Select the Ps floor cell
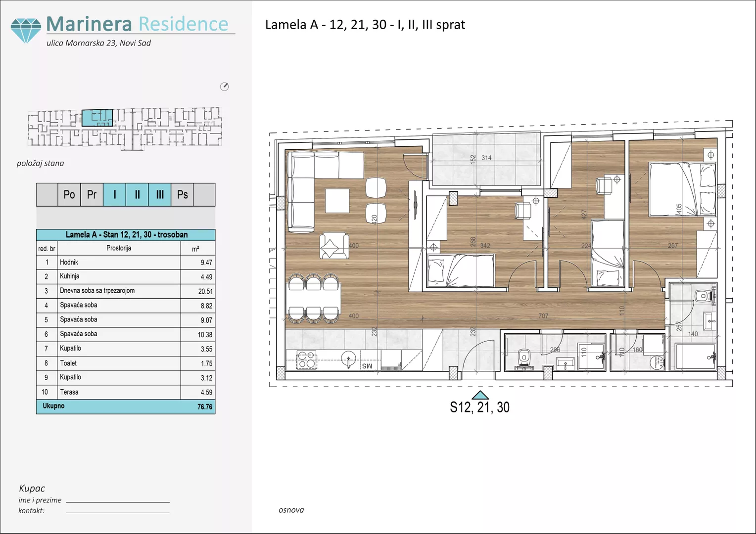This screenshot has height=534, width=756. pos(182,195)
